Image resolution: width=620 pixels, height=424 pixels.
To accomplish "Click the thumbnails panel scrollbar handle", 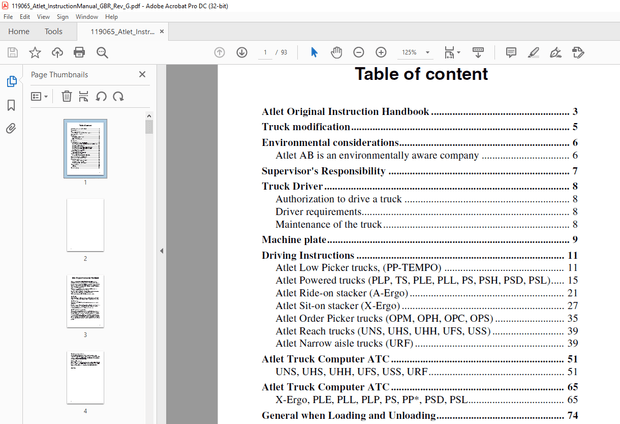I will point(149,127).
